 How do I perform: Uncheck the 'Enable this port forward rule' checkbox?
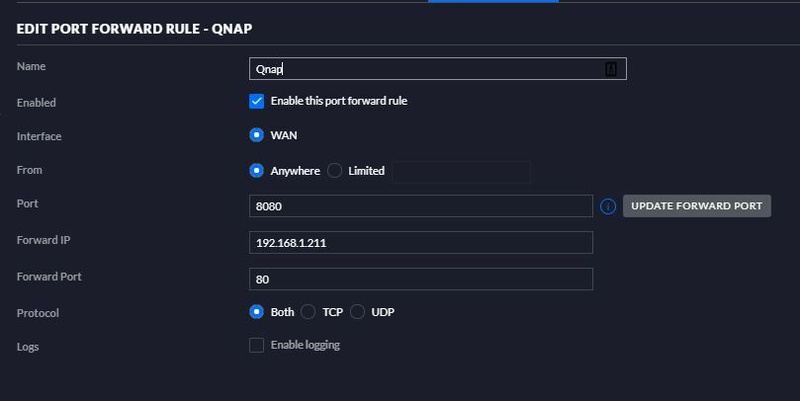256,101
